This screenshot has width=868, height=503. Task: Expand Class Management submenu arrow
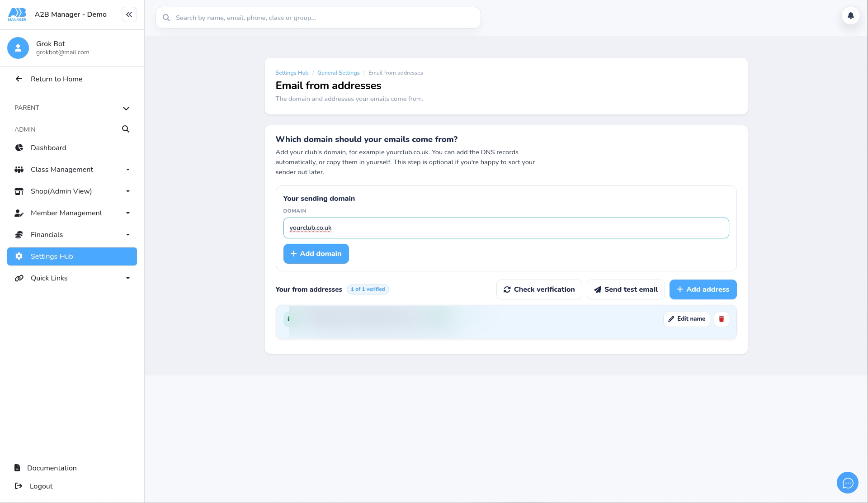click(x=128, y=170)
